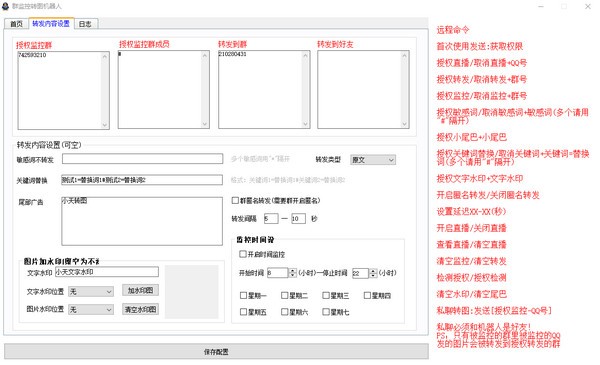This screenshot has height=365, width=600.
Task: Click scroll-up arrow of 转发到群 box
Action: (305, 56)
